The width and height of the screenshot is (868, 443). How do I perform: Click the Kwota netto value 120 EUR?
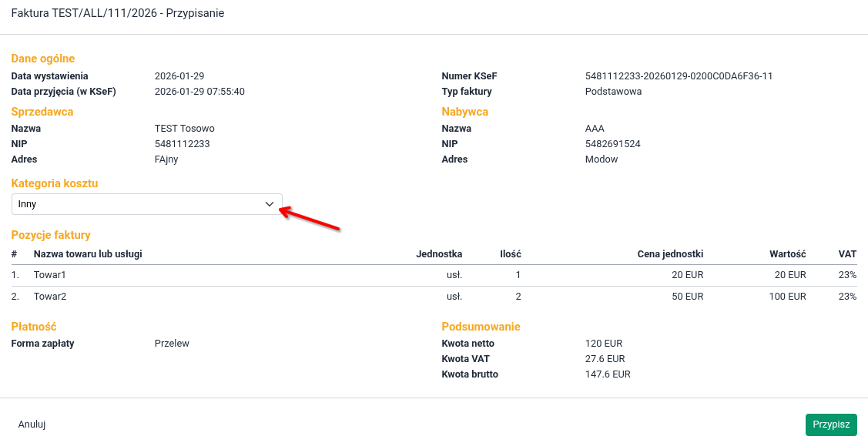[603, 344]
